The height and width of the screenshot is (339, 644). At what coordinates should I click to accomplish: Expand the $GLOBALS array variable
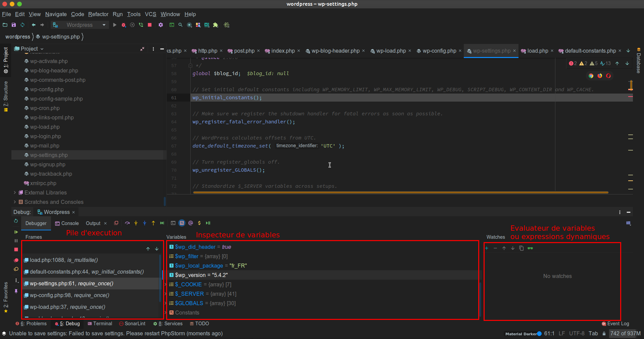[165, 303]
